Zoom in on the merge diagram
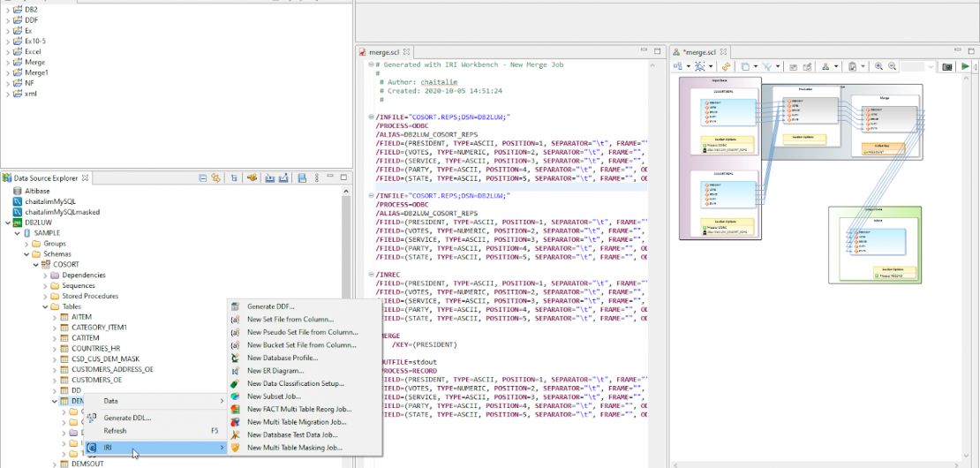This screenshot has height=468, width=980. 878,66
